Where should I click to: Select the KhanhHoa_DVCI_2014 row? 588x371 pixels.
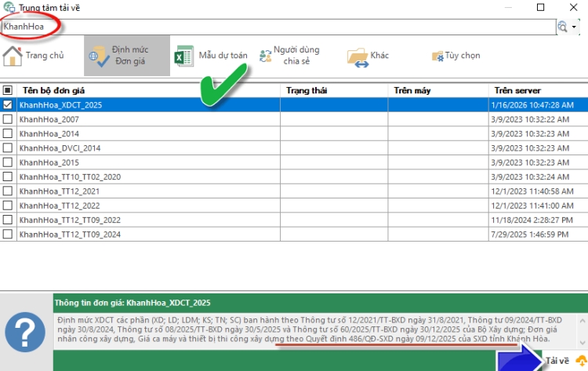tap(60, 147)
